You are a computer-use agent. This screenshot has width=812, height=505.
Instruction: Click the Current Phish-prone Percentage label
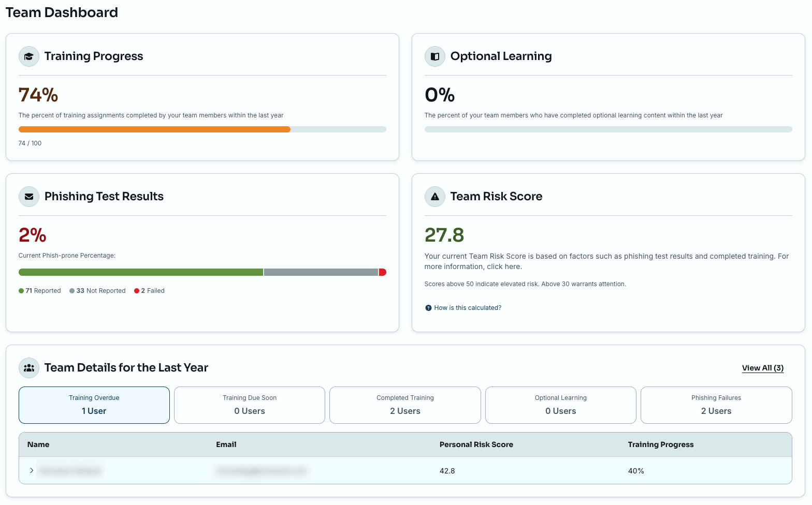(67, 256)
